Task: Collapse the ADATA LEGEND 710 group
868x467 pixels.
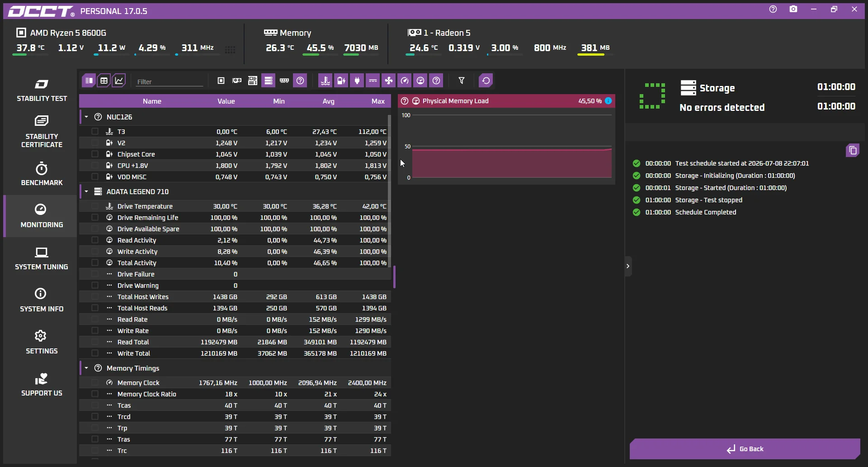Action: (86, 191)
